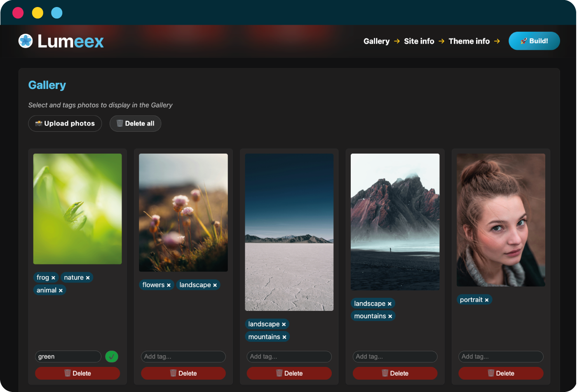The height and width of the screenshot is (392, 577).
Task: Remove the frog tag
Action: click(53, 278)
